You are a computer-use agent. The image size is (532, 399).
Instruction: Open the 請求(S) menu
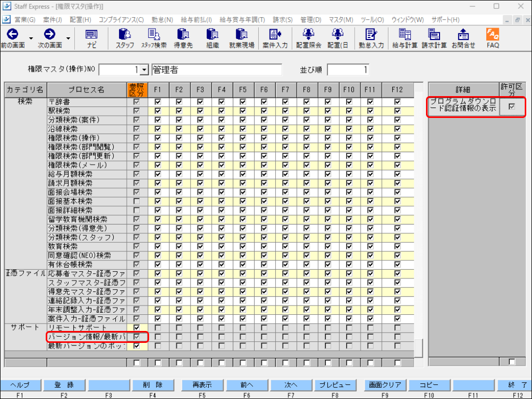click(283, 20)
